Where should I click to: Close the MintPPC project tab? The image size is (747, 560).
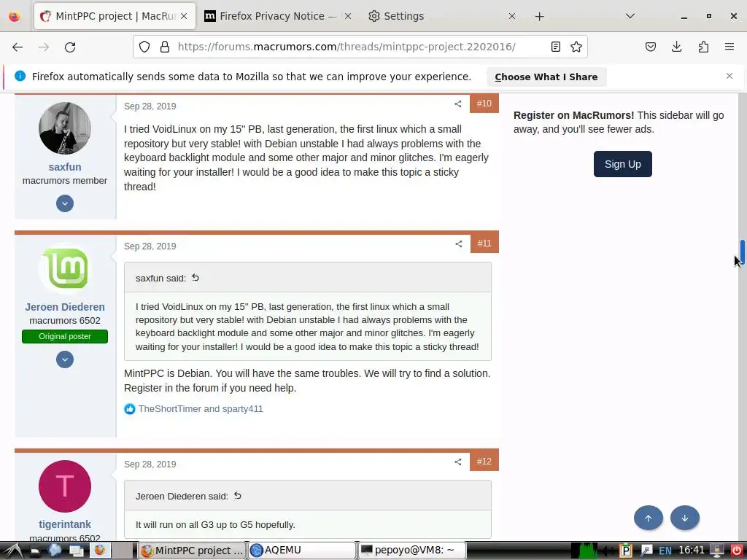[x=184, y=16]
